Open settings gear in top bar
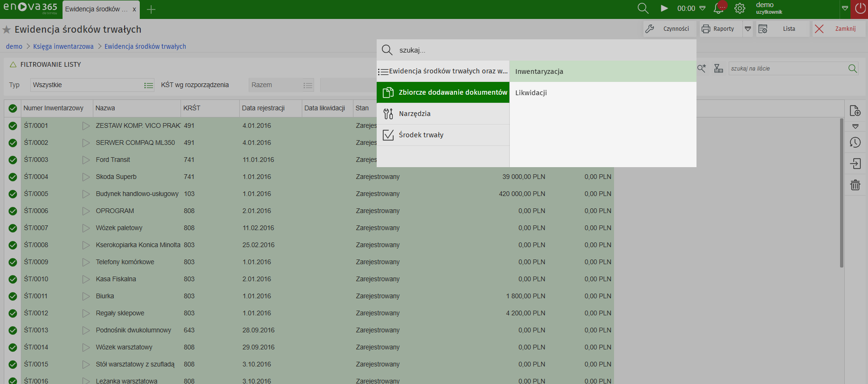 tap(740, 9)
